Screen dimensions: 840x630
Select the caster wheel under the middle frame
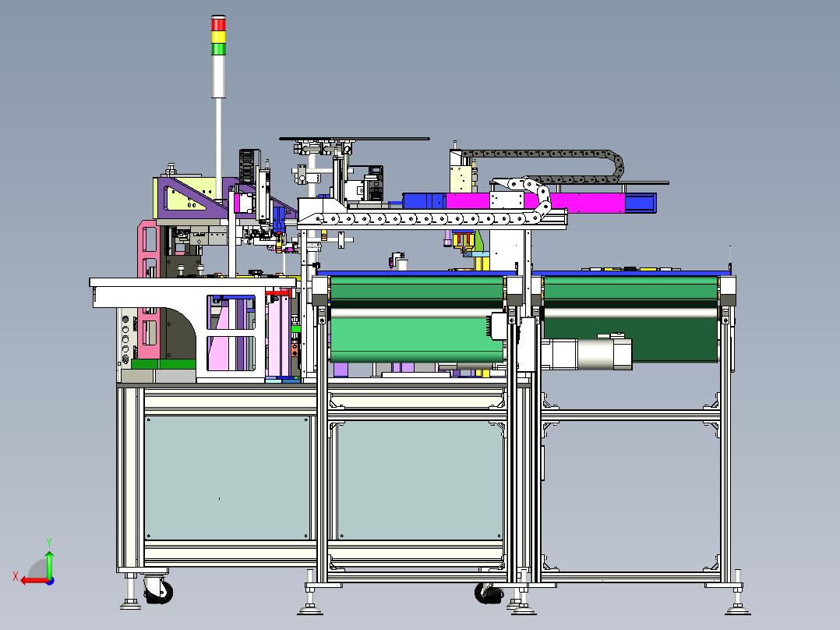coord(489,593)
